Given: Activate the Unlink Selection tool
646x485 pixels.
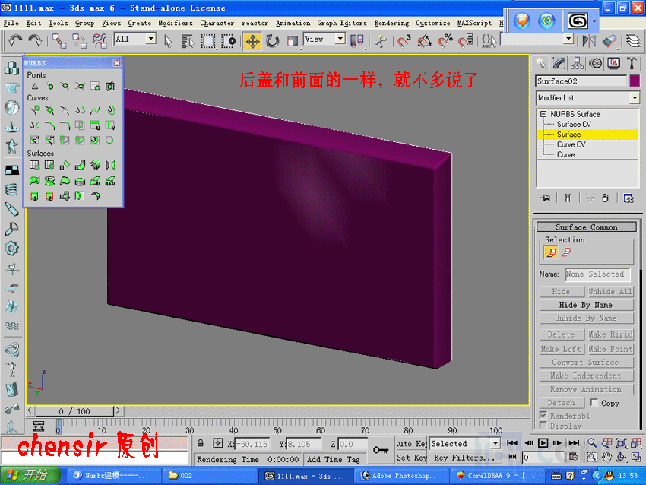Looking at the screenshot, I should [x=79, y=41].
